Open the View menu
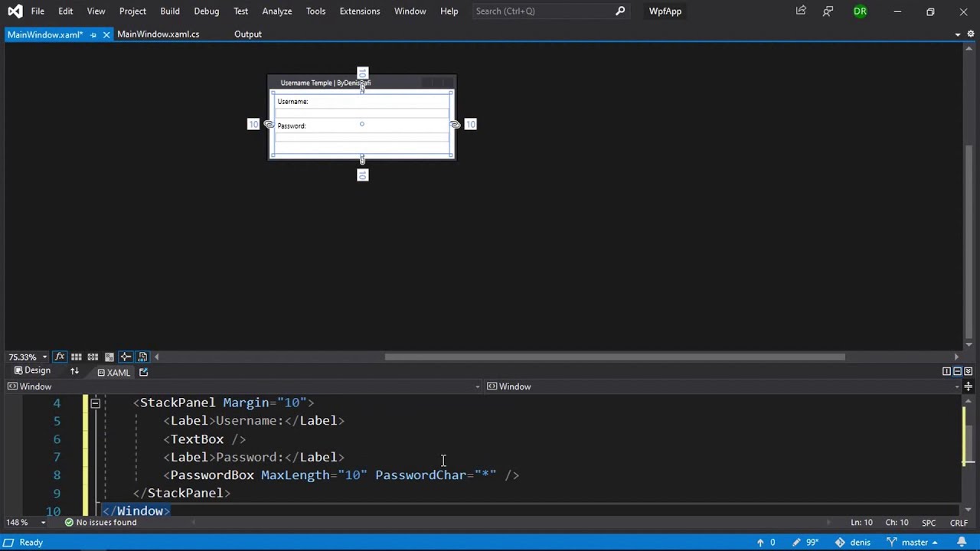 click(96, 11)
